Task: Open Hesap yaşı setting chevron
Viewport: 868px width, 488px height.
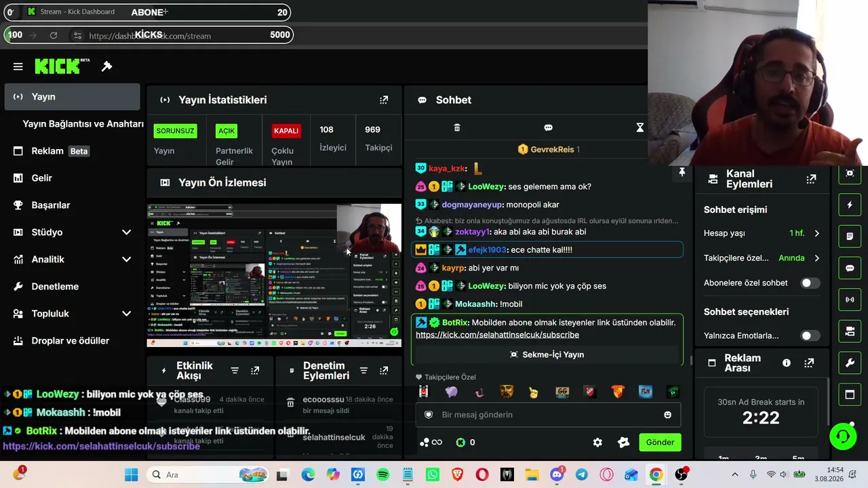Action: (816, 233)
